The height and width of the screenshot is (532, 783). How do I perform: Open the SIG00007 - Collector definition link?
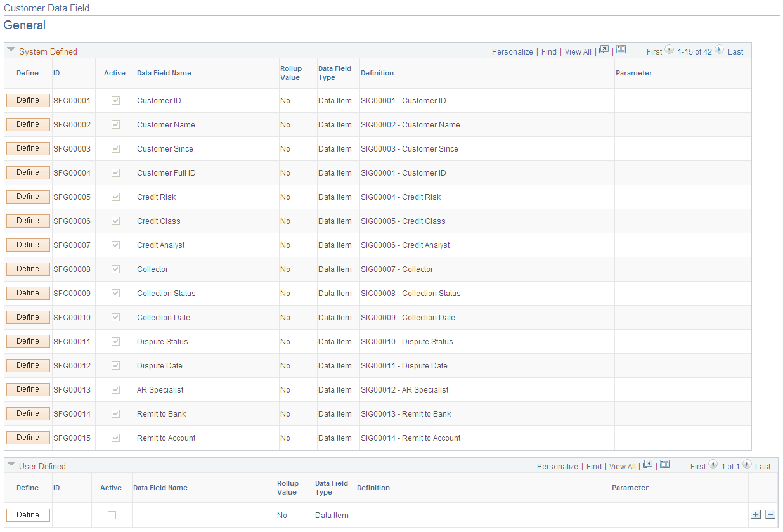click(397, 269)
